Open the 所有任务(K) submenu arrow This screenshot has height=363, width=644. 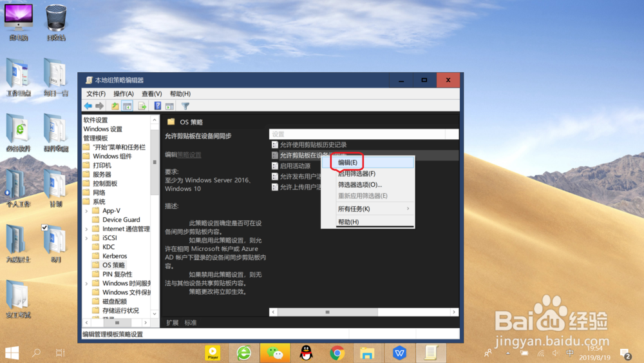coord(408,209)
